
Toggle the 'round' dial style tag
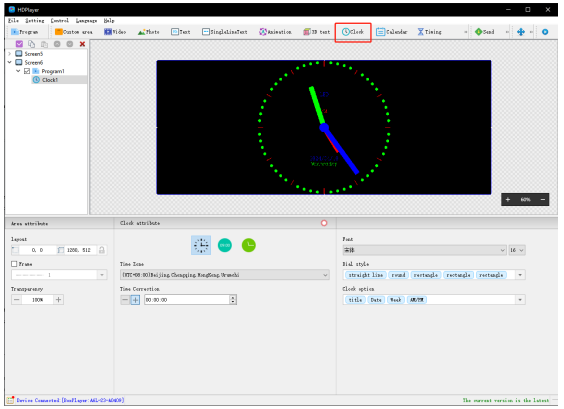point(399,275)
